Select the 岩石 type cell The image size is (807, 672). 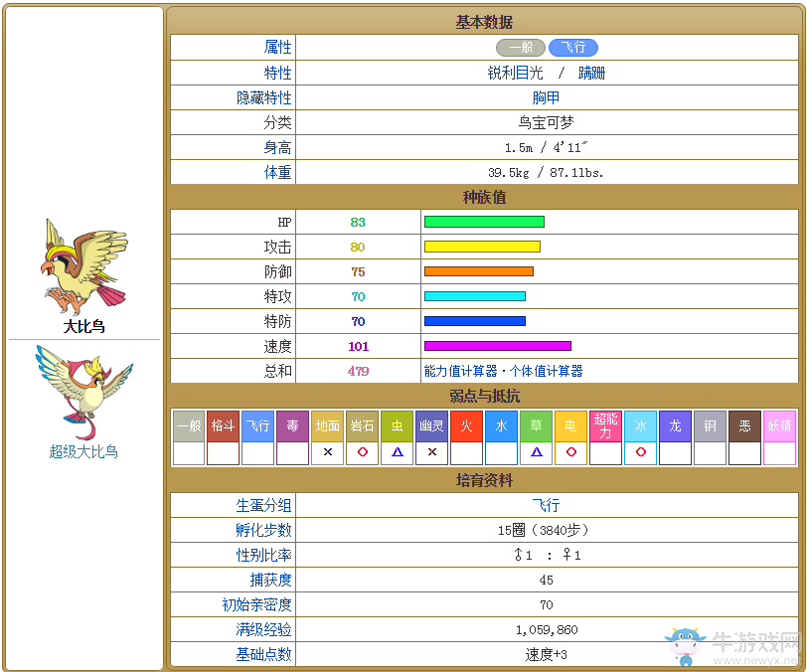[x=363, y=425]
